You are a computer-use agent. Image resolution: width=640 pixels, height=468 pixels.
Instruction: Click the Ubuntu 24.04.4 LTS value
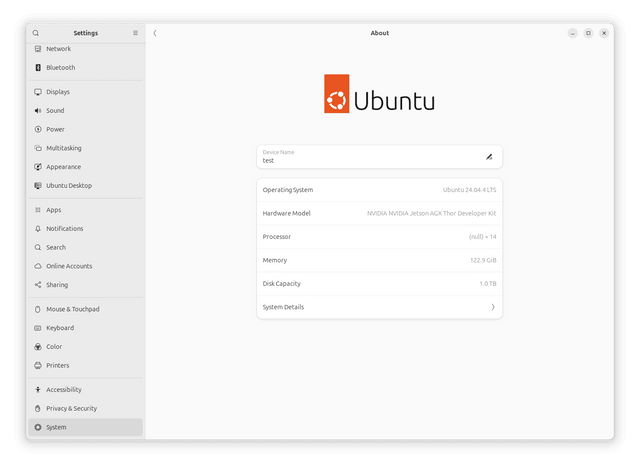[469, 190]
